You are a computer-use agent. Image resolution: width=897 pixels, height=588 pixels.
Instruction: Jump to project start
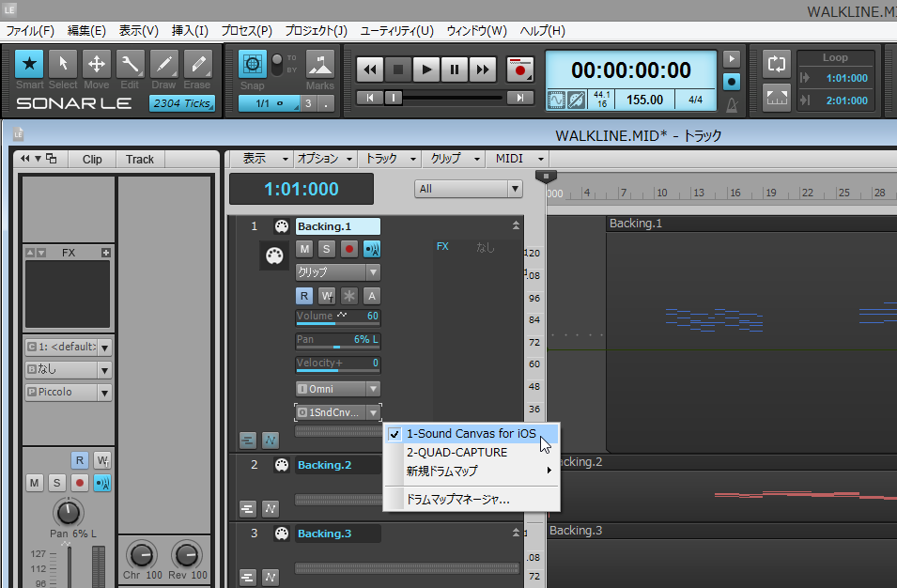point(370,98)
